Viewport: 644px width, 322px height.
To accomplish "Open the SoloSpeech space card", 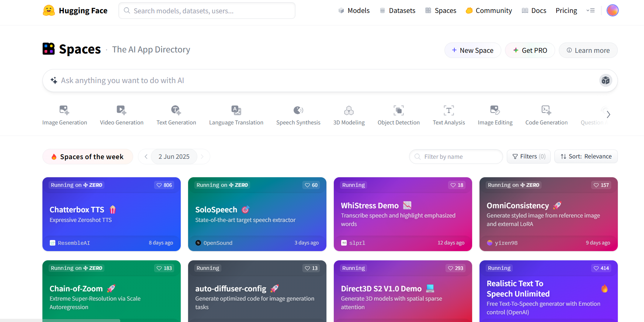I will (257, 214).
